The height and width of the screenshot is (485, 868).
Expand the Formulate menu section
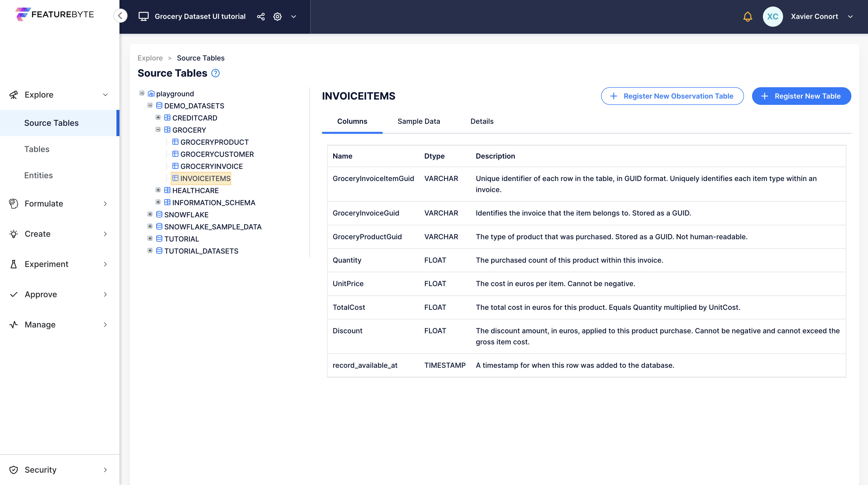[105, 204]
